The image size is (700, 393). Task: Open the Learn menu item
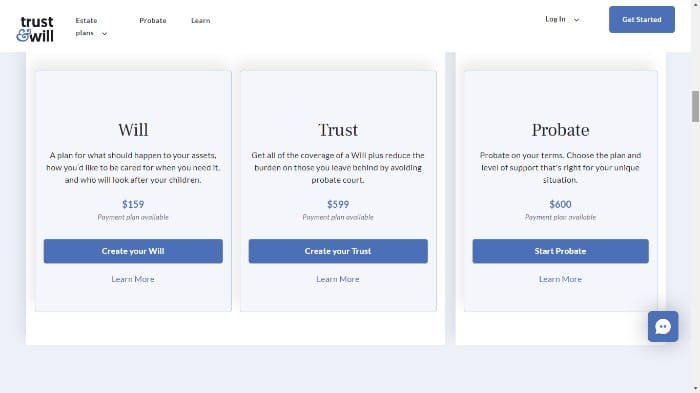(x=200, y=21)
